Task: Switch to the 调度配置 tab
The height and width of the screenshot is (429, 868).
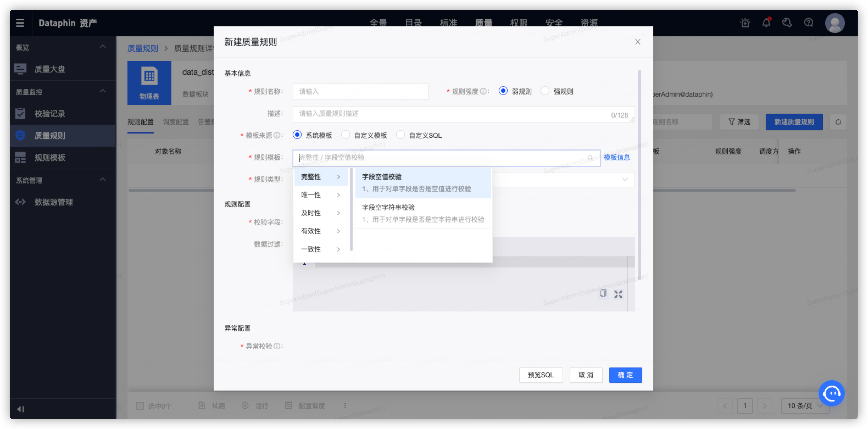Action: click(x=176, y=122)
